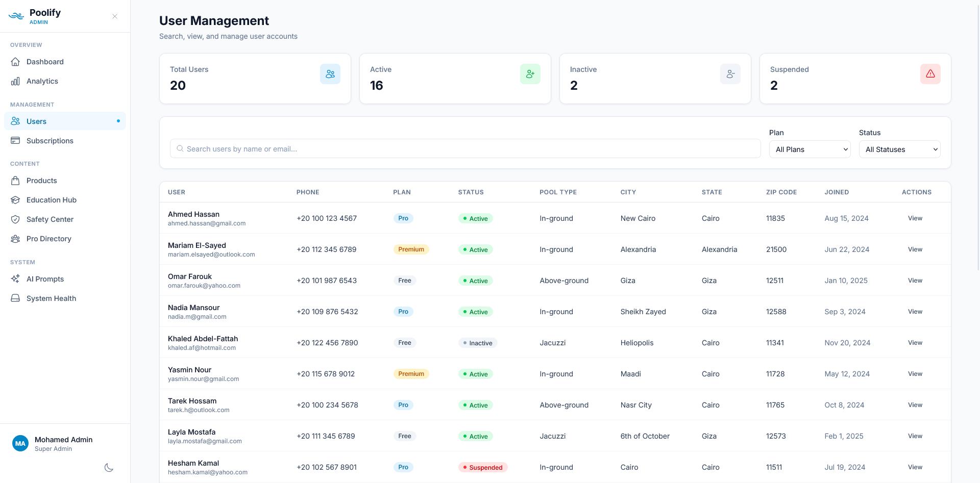Click View for Yasmin Nour
Screen dimensions: 980x483
(x=915, y=374)
